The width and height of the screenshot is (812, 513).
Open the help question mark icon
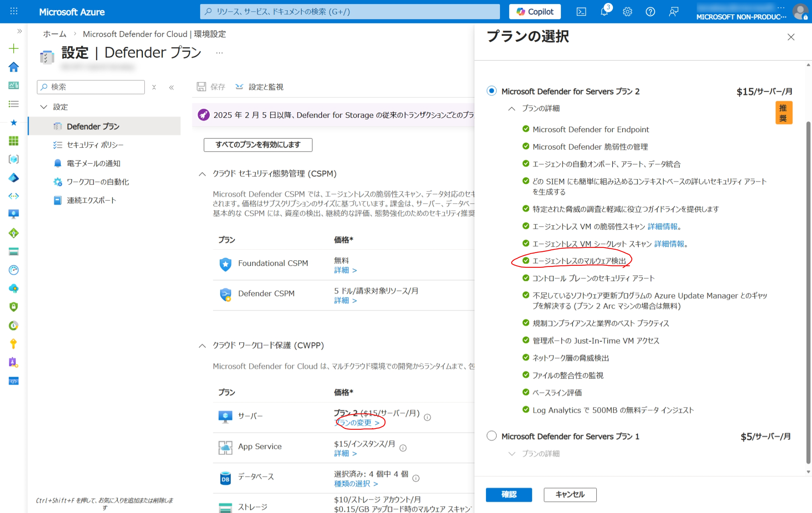click(x=650, y=12)
